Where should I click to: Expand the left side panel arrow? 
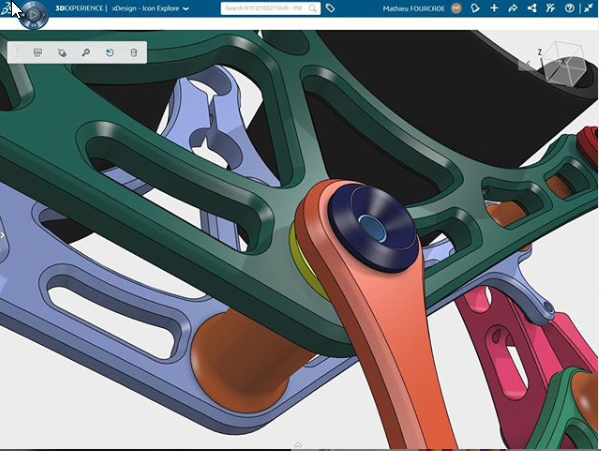tap(2, 235)
